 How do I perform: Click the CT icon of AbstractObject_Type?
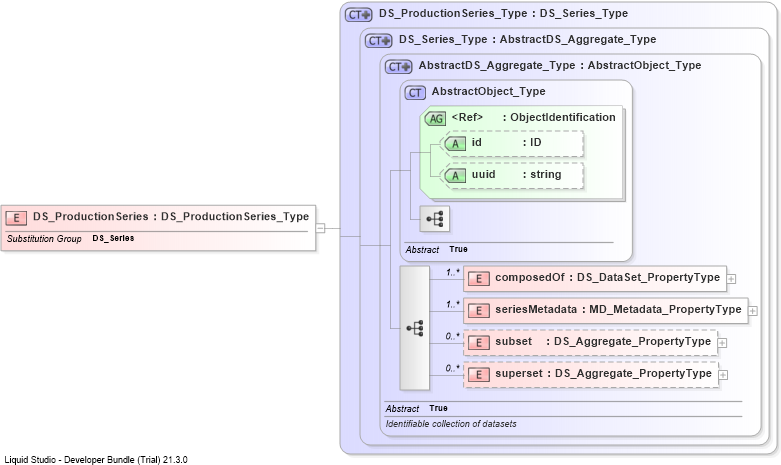(x=415, y=93)
